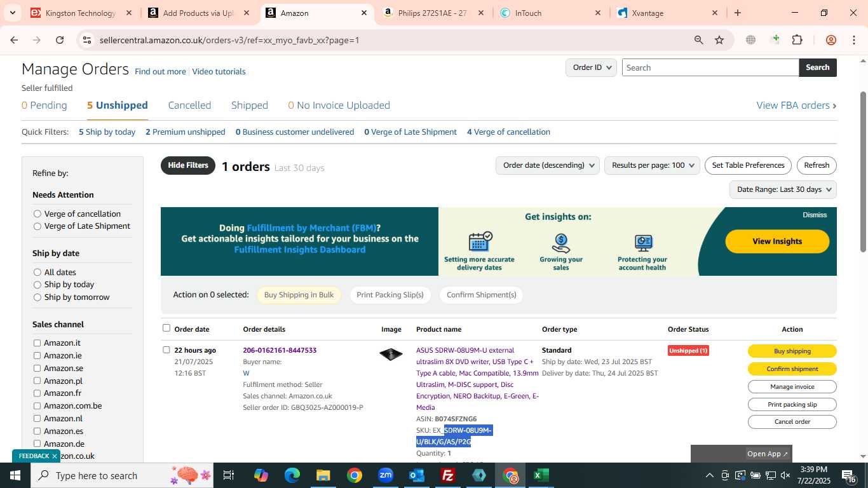Open the Order ID search type dropdown
The width and height of the screenshot is (868, 488).
(x=591, y=67)
